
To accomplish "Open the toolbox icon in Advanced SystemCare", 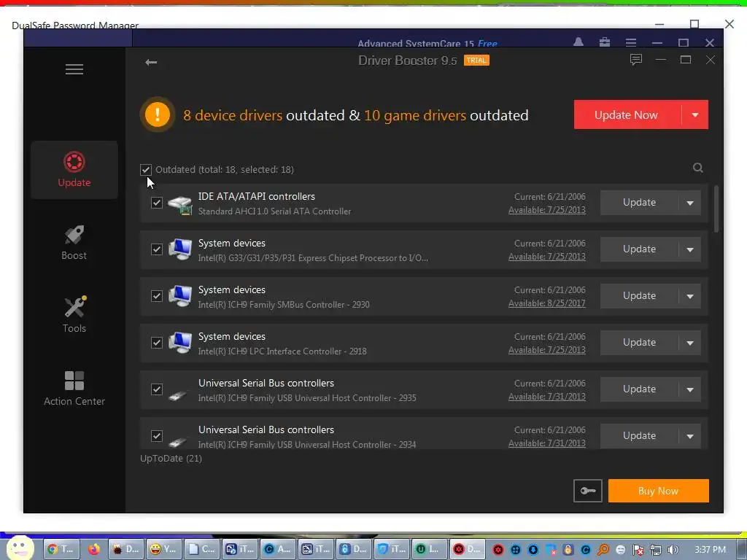I will click(605, 42).
